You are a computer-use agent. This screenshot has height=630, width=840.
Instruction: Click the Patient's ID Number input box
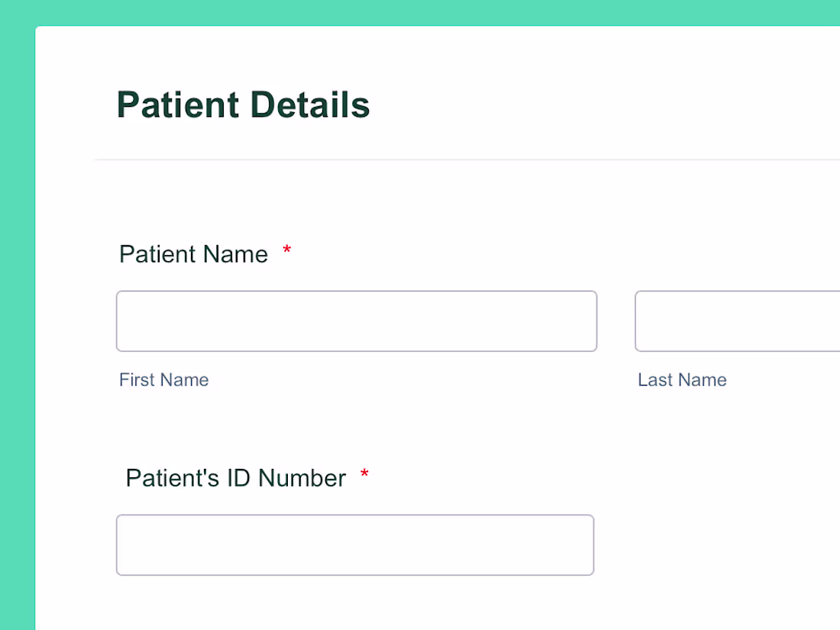pyautogui.click(x=354, y=544)
